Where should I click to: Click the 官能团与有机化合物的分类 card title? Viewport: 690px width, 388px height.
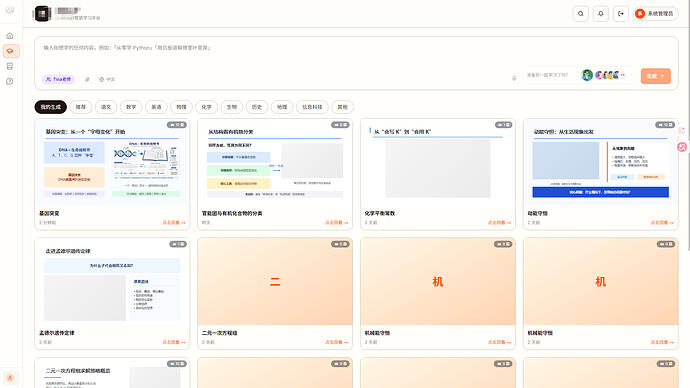click(232, 213)
